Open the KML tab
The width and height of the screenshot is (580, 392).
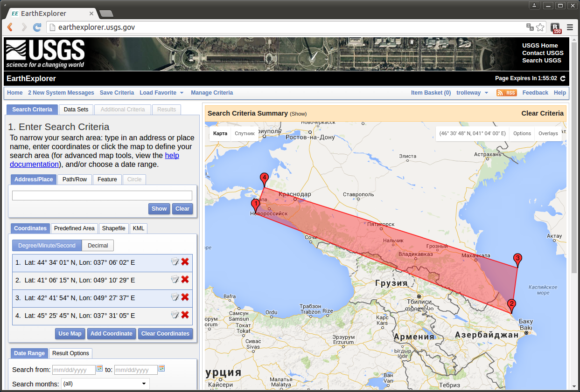[139, 228]
